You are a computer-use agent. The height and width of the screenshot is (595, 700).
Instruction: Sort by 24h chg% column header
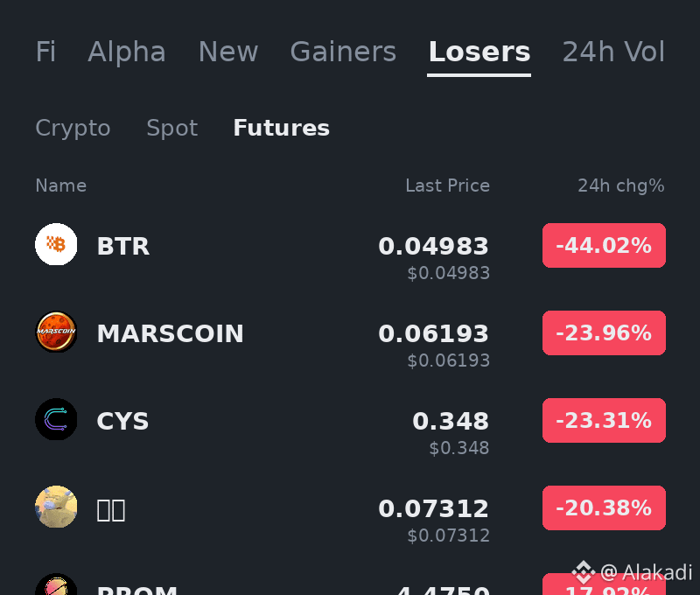coord(621,185)
